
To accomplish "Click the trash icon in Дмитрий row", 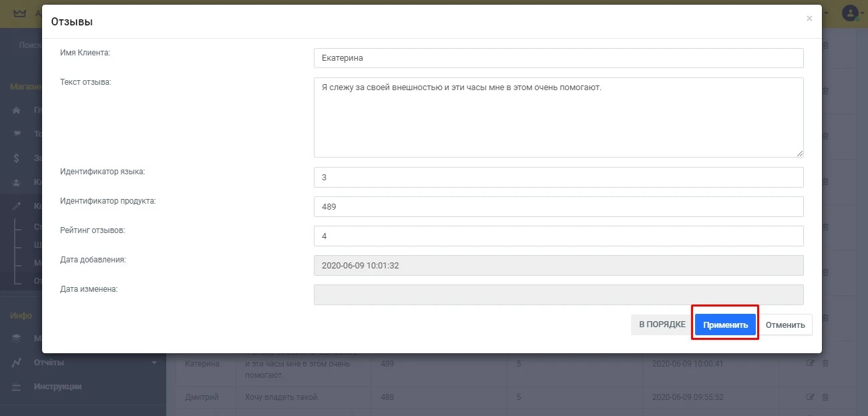I will [825, 397].
